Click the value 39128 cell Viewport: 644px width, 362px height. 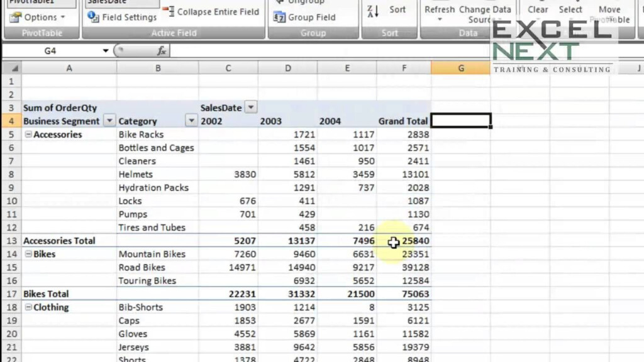pos(404,267)
